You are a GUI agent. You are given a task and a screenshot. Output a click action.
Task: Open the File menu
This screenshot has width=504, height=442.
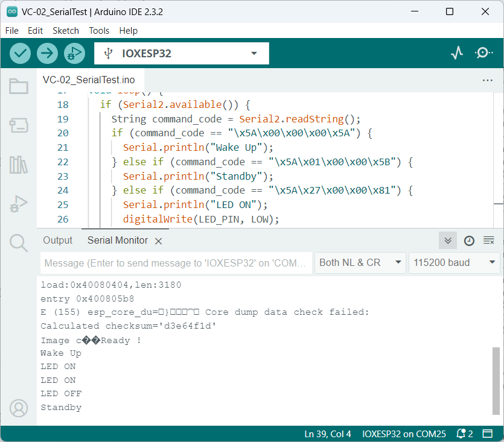(12, 31)
